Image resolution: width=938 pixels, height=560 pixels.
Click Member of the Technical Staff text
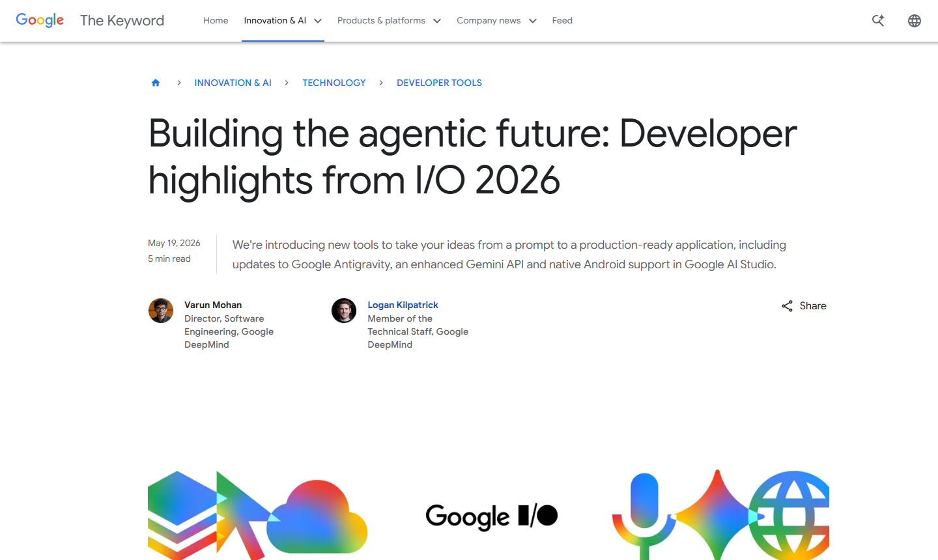(x=418, y=331)
